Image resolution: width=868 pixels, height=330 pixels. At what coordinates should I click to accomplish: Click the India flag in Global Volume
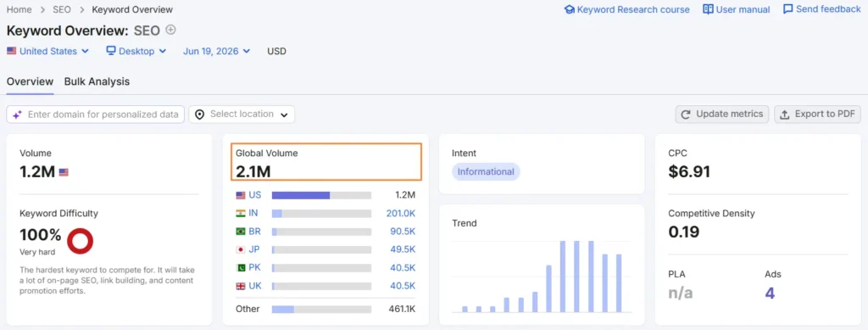coord(240,213)
